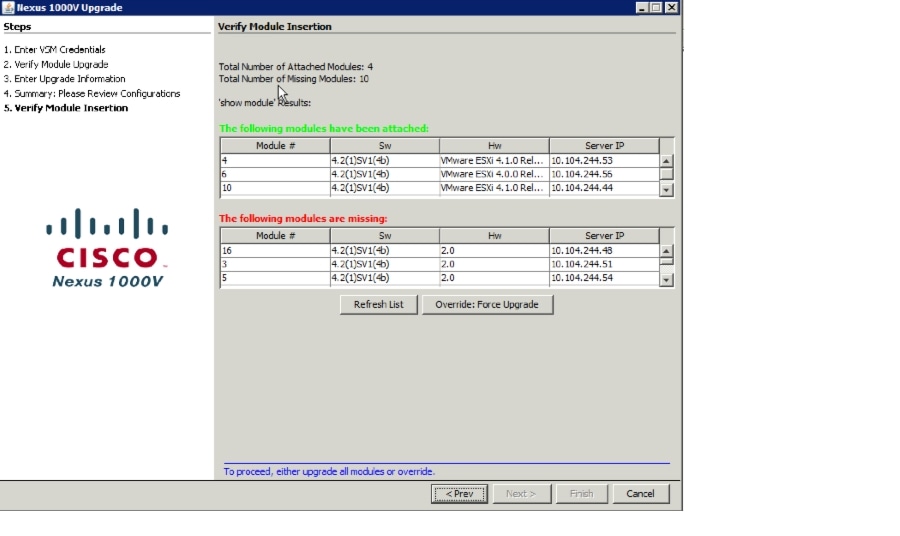Click step 3 Enter Upgrade Information
The height and width of the screenshot is (536, 900).
click(64, 79)
